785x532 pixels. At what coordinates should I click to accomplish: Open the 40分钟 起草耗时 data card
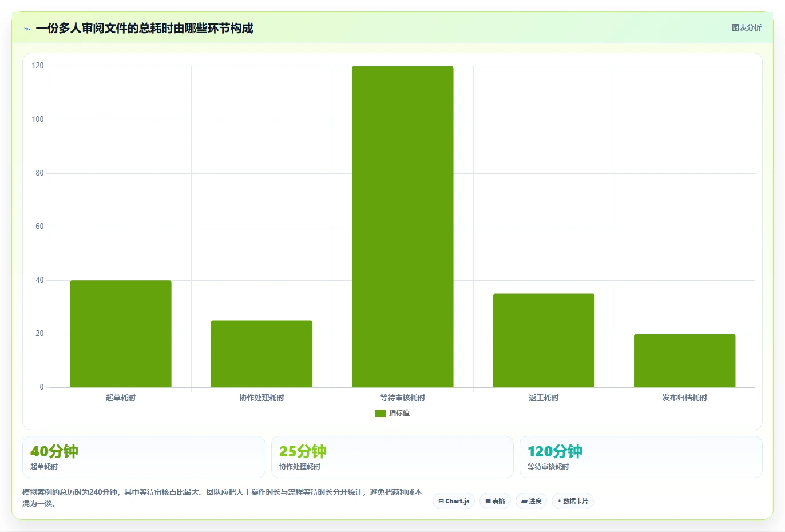(144, 457)
